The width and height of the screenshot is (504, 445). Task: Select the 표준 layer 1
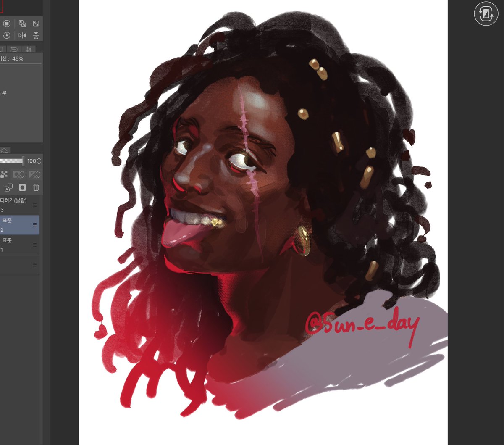tap(20, 245)
